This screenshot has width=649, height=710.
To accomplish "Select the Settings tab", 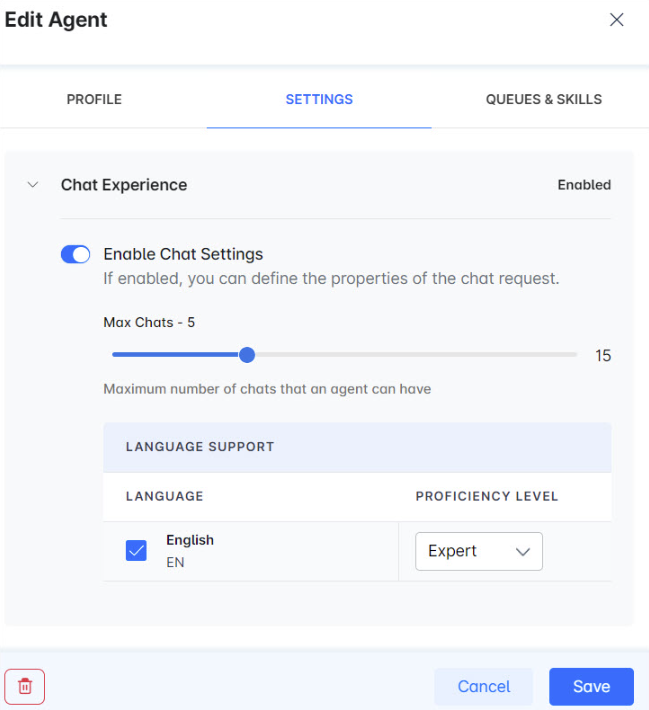I will coord(319,100).
